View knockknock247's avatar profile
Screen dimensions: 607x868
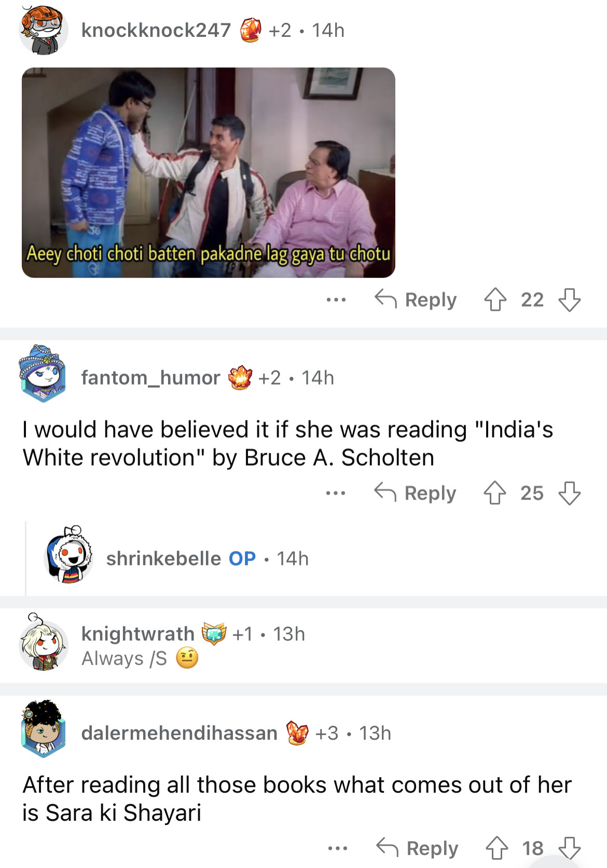[x=44, y=30]
